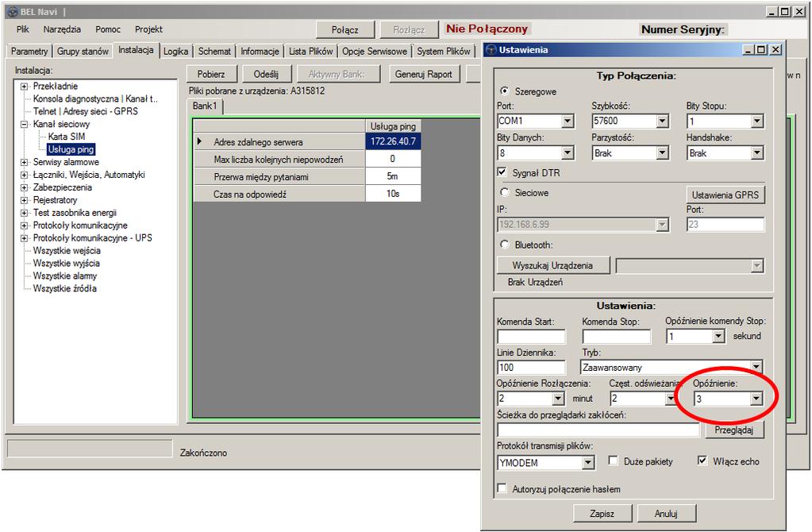The image size is (812, 532).
Task: Expand the Rejestratory tree node
Action: point(24,200)
